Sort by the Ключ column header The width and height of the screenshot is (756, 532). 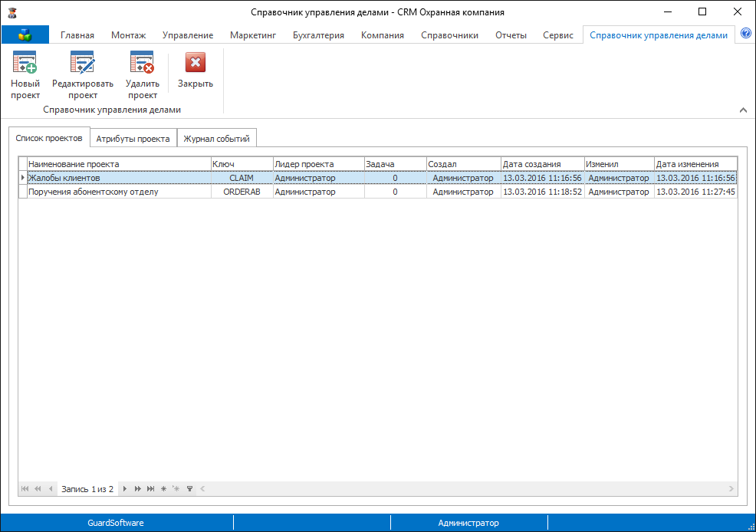242,164
